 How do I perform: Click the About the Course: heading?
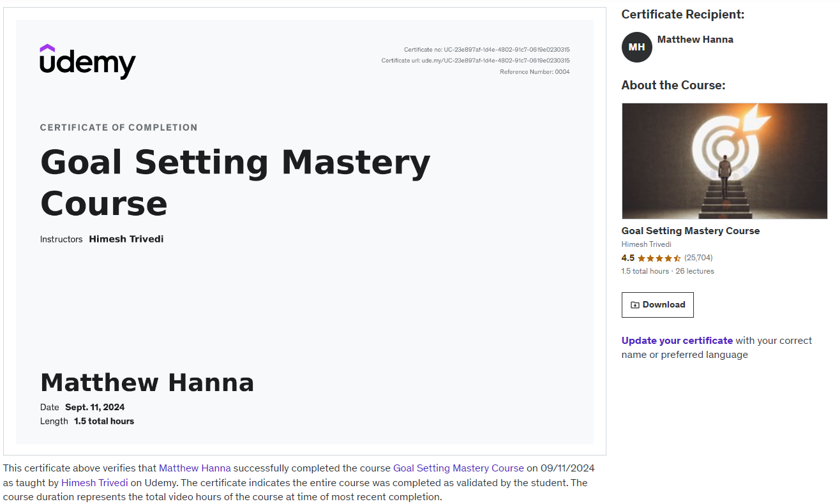point(673,85)
